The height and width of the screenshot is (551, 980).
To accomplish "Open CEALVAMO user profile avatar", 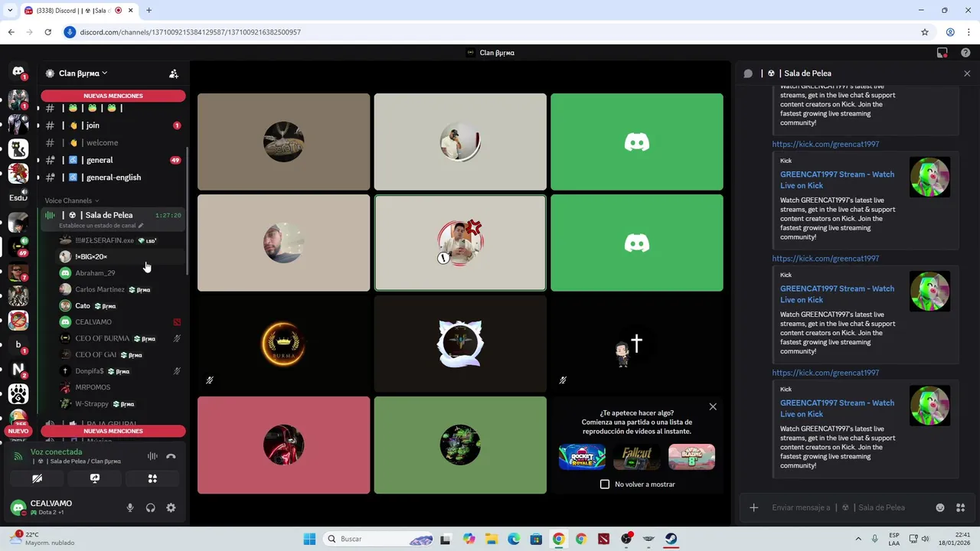I will pyautogui.click(x=18, y=507).
